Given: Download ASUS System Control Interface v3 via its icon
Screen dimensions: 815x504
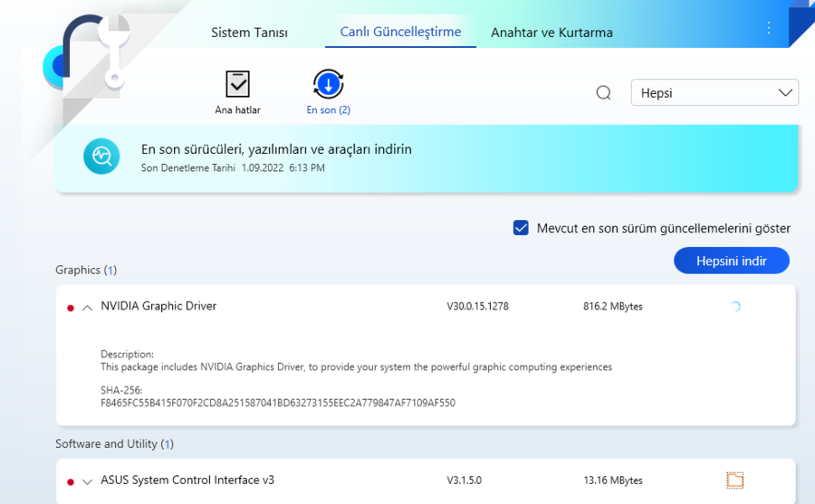Looking at the screenshot, I should pos(734,480).
